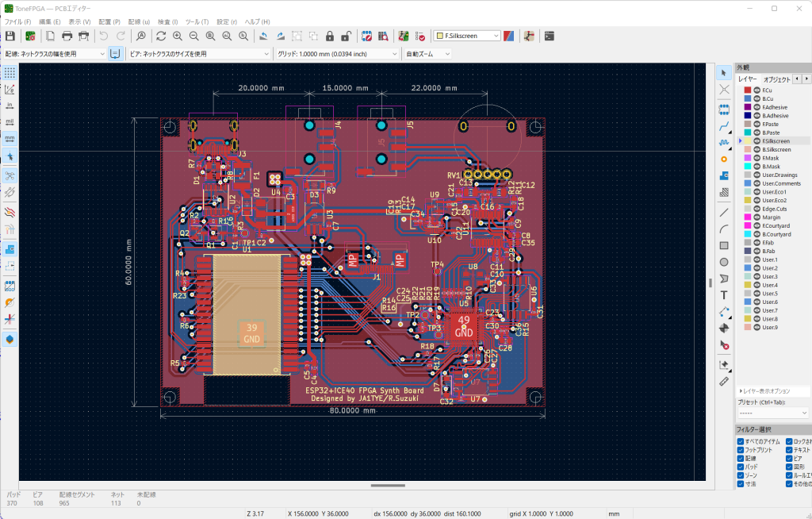Viewport: 812px width, 519px height.
Task: Open the グリッド 1.0000 mm dropdown
Action: (337, 54)
